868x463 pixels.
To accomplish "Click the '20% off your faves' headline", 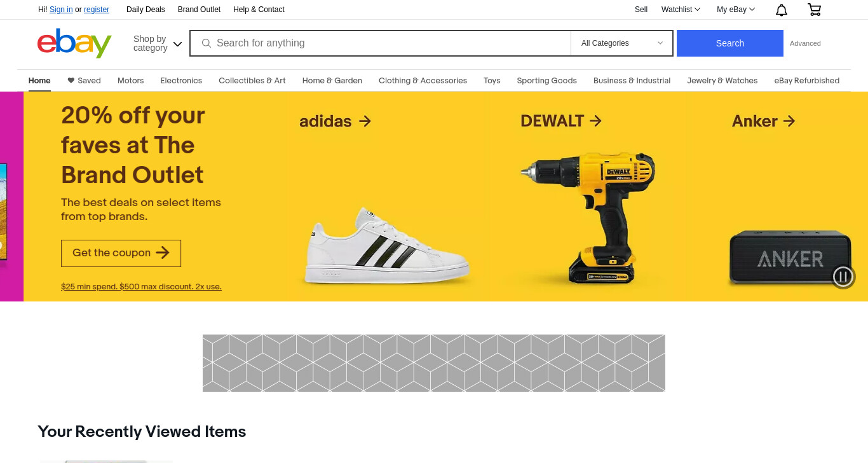I will tap(133, 145).
